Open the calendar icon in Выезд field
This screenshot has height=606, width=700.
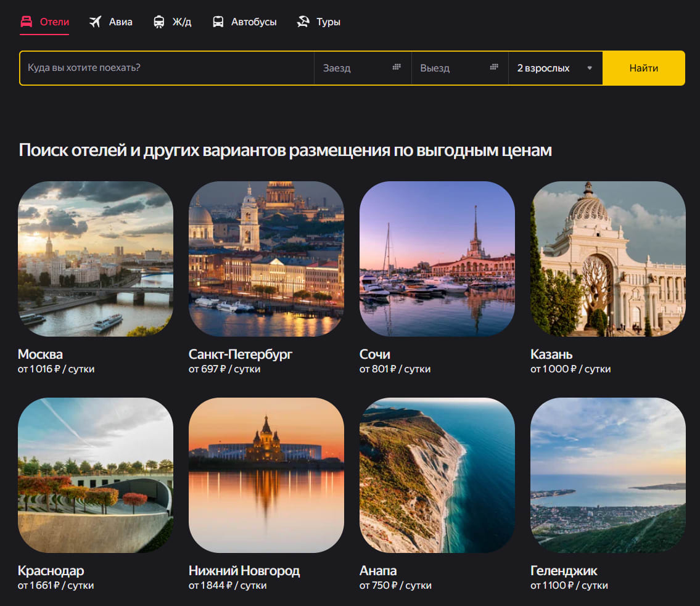pyautogui.click(x=494, y=67)
